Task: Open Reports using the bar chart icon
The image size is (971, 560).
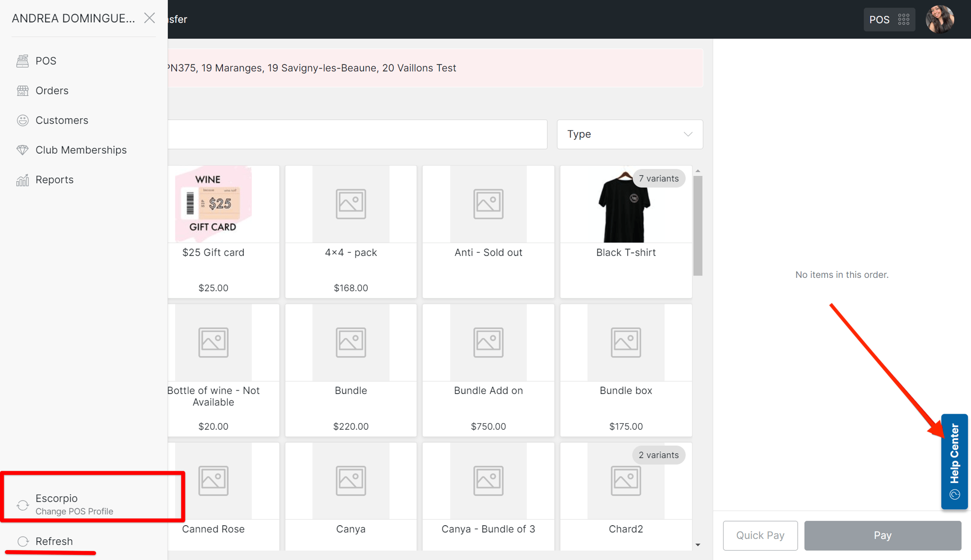Action: coord(22,179)
